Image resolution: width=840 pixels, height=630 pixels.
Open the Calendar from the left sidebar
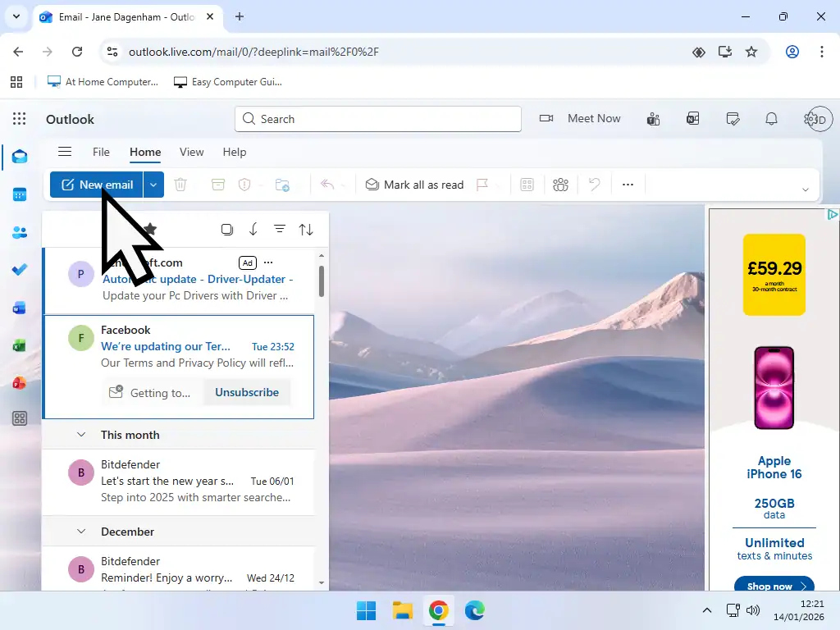[x=18, y=194]
